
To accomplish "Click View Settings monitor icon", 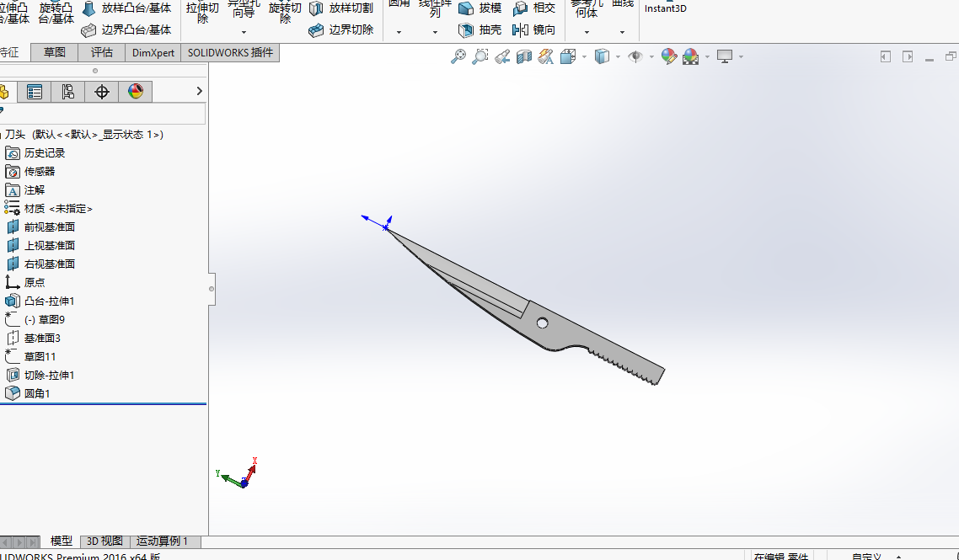I will pyautogui.click(x=725, y=57).
